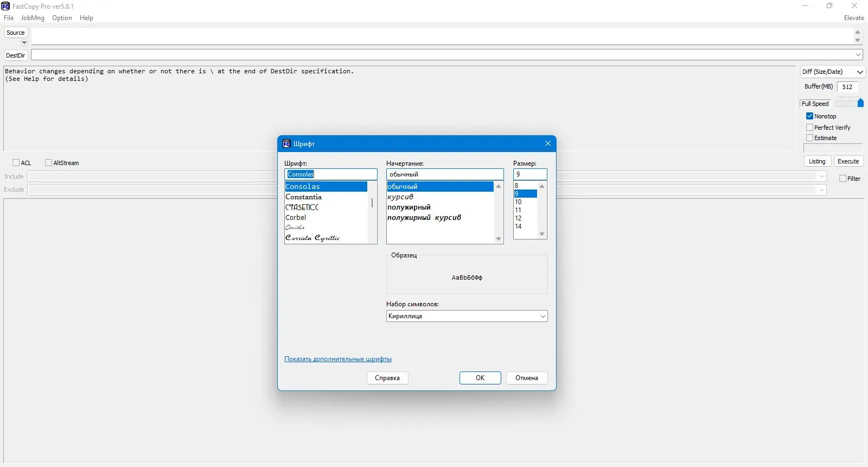Select size 10 in the size list
Image resolution: width=868 pixels, height=467 pixels.
pos(525,201)
